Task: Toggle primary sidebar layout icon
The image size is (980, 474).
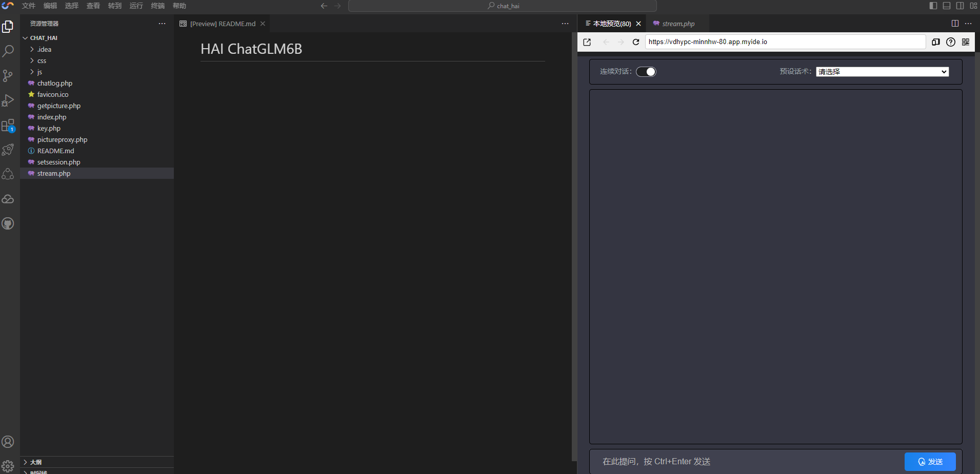Action: click(x=933, y=6)
